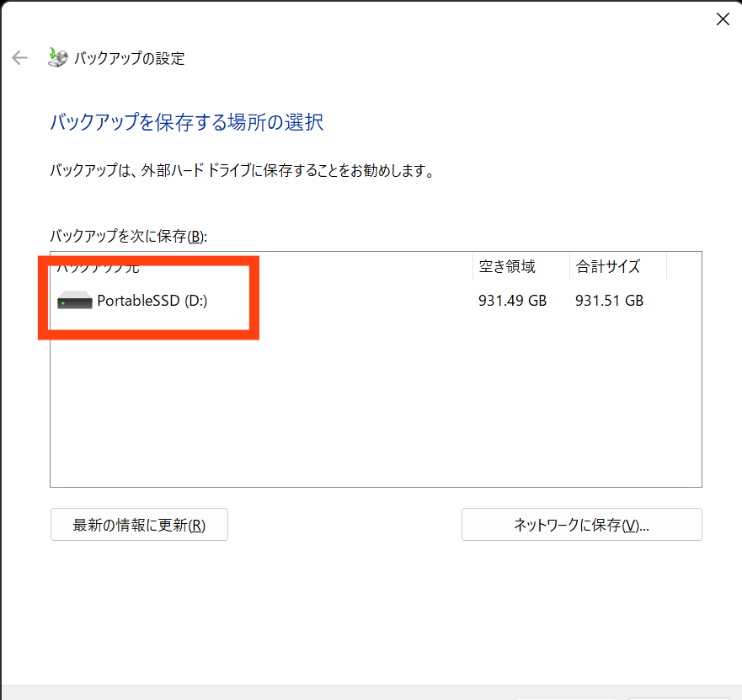Click the empty area of the drive list
The width and height of the screenshot is (742, 700).
(375, 404)
